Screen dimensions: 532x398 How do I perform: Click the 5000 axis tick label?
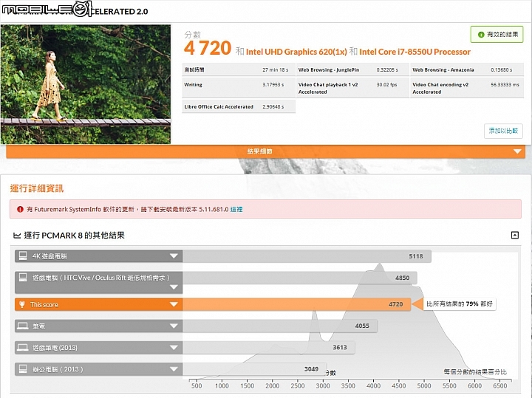424,385
